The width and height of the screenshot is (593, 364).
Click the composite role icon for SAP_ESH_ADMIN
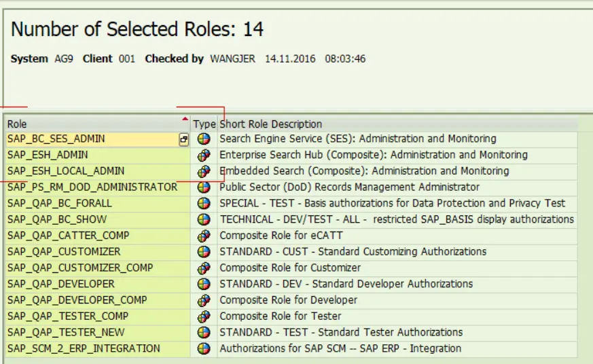pyautogui.click(x=204, y=155)
